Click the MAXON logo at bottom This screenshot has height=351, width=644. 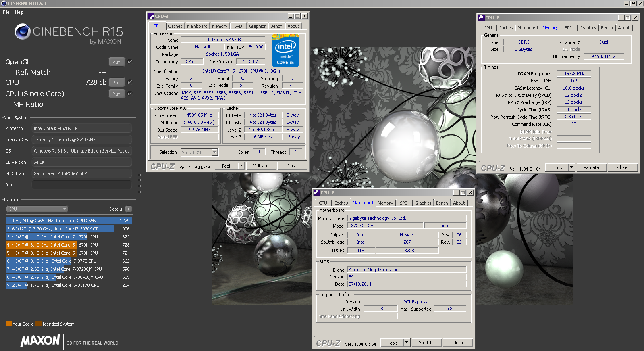40,341
